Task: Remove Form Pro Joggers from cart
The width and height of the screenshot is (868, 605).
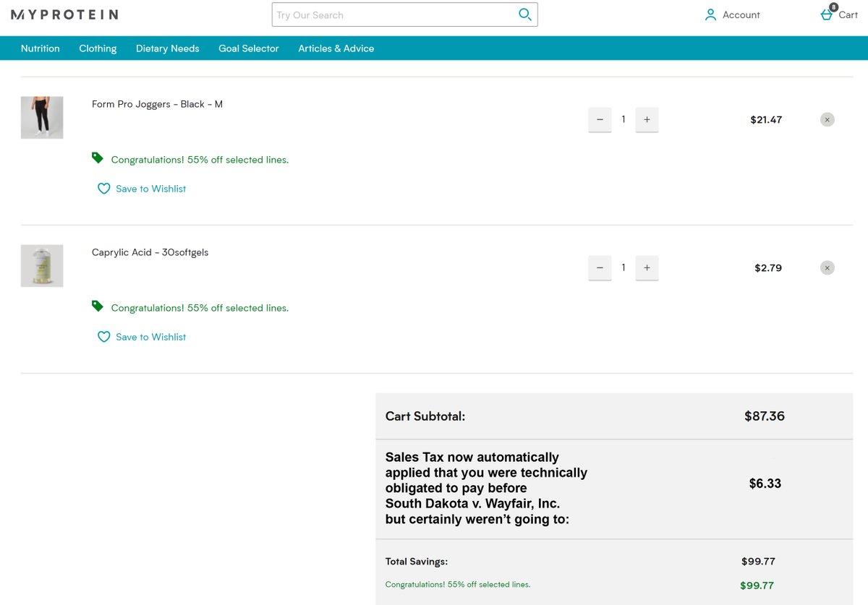Action: [x=827, y=119]
